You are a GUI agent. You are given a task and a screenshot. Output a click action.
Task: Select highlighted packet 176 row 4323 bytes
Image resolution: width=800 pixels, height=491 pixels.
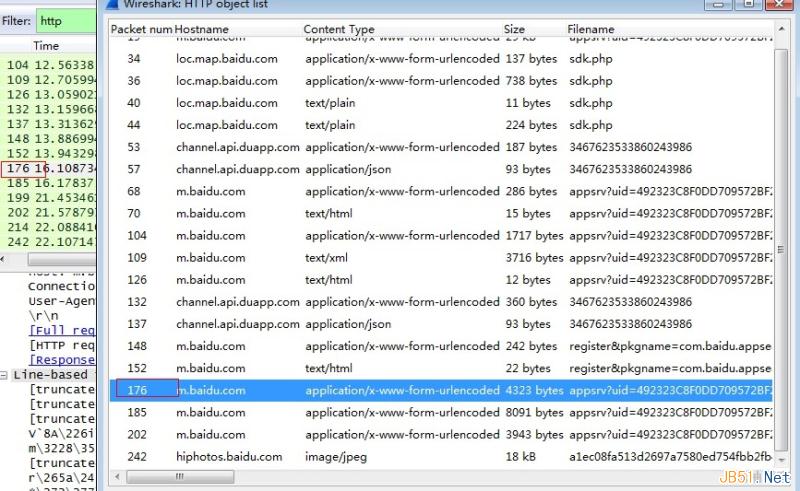tap(441, 390)
